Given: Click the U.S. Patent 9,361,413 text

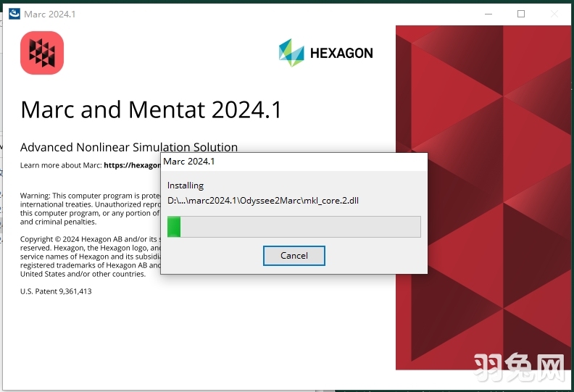Looking at the screenshot, I should 56,291.
